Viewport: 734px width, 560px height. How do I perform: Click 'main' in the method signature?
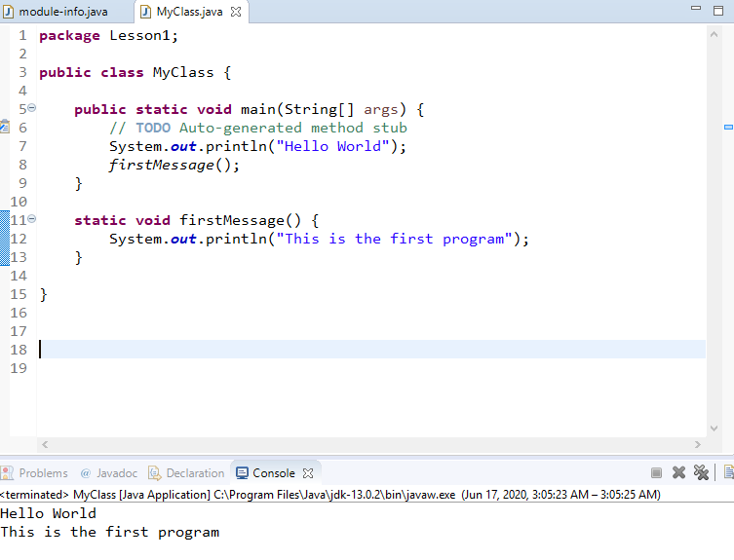click(x=258, y=109)
